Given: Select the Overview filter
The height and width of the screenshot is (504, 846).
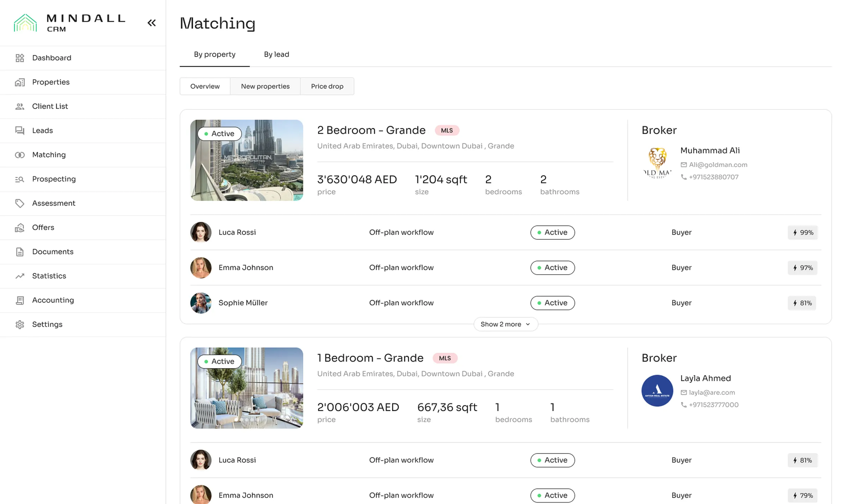Looking at the screenshot, I should coord(205,86).
